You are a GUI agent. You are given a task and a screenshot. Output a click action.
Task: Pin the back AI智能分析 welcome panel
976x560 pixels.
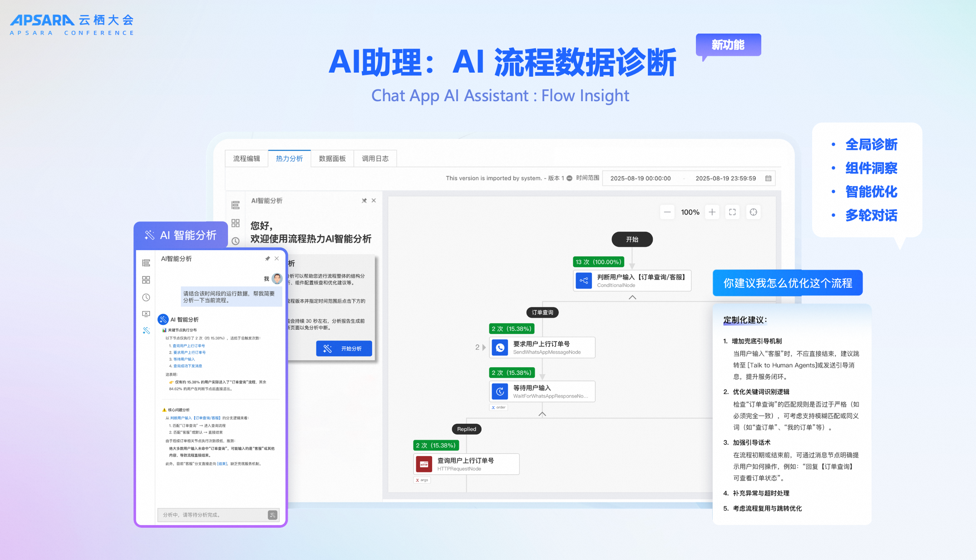point(364,201)
